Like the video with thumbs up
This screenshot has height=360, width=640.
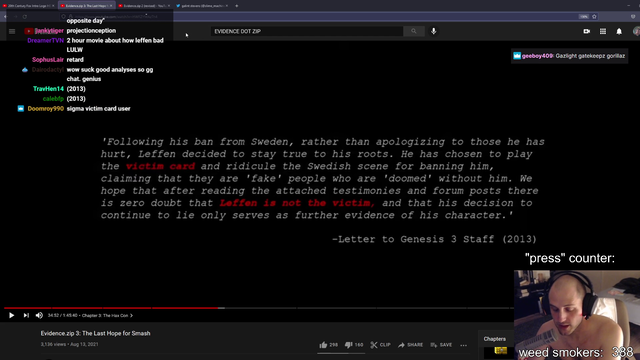pyautogui.click(x=329, y=345)
